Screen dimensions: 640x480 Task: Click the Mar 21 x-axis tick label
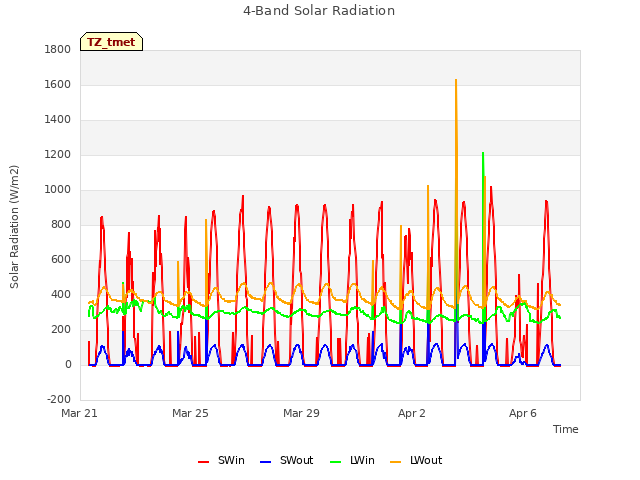coord(80,413)
